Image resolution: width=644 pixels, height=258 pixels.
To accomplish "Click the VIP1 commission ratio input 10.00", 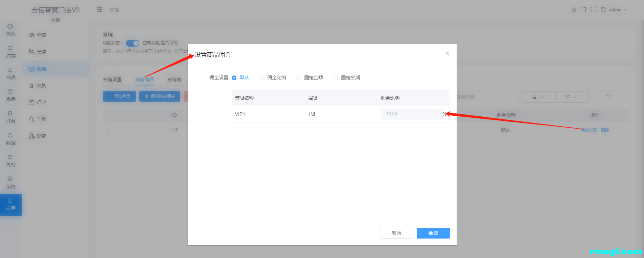I will click(x=411, y=114).
